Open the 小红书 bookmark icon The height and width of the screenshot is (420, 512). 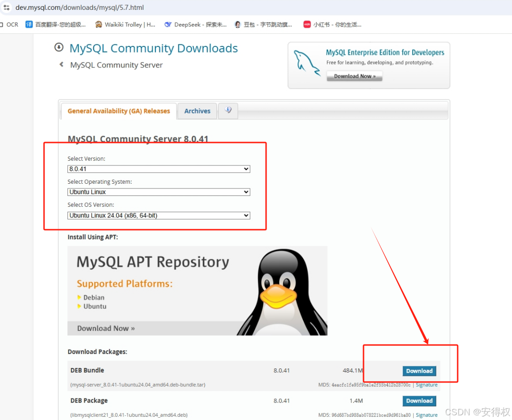click(x=307, y=24)
